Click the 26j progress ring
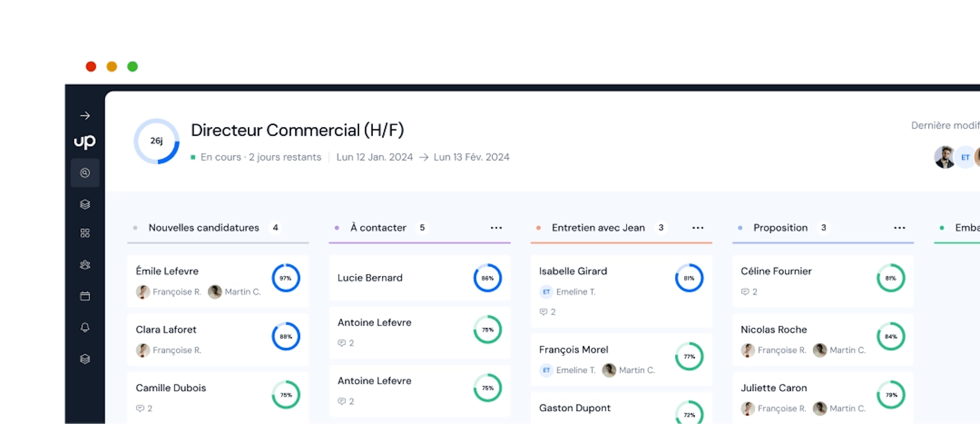 [156, 141]
